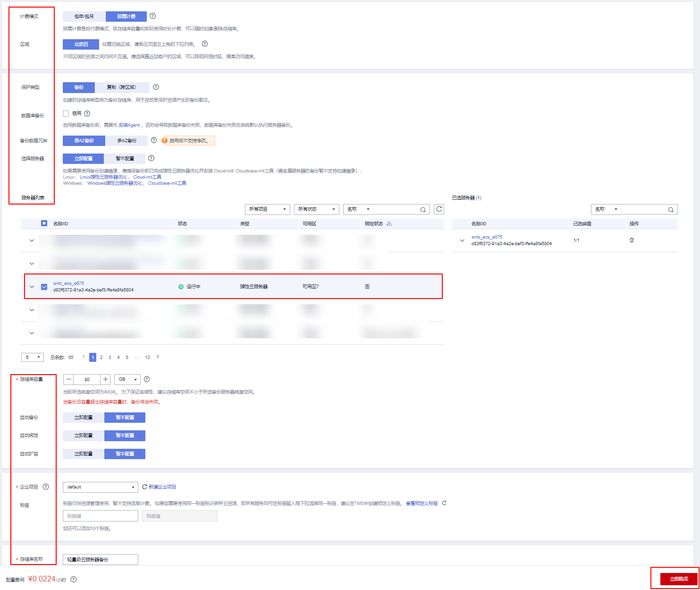Refresh enterprise project list icon
Image resolution: width=700 pixels, height=590 pixels.
[144, 487]
